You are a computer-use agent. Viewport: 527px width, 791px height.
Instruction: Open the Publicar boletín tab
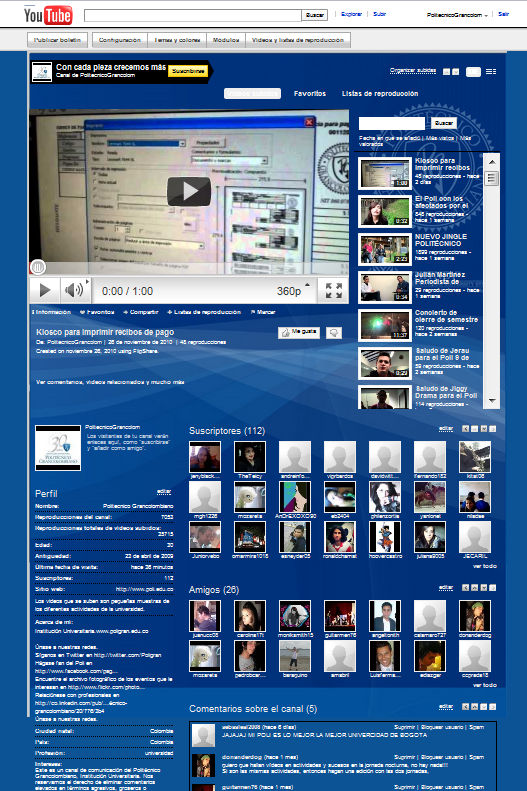click(57, 40)
